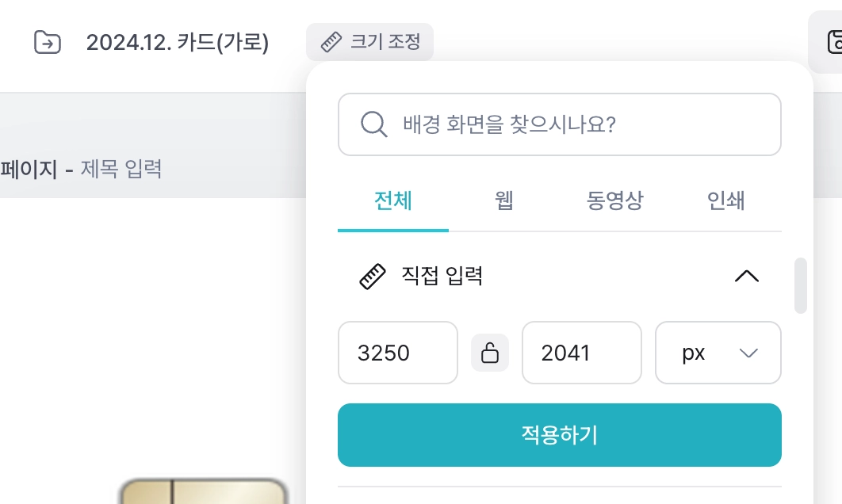The image size is (842, 504).
Task: Click the search magnifier icon
Action: click(x=373, y=124)
